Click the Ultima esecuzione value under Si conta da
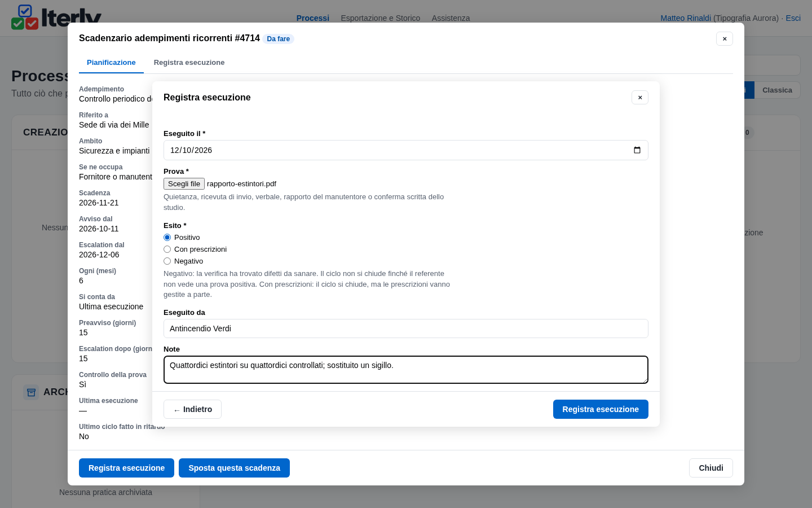The width and height of the screenshot is (812, 508). [x=111, y=306]
